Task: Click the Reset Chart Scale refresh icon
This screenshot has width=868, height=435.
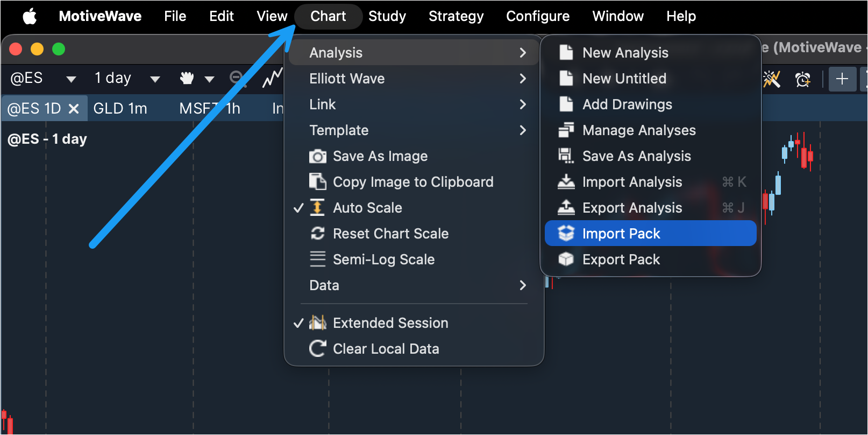Action: 317,233
